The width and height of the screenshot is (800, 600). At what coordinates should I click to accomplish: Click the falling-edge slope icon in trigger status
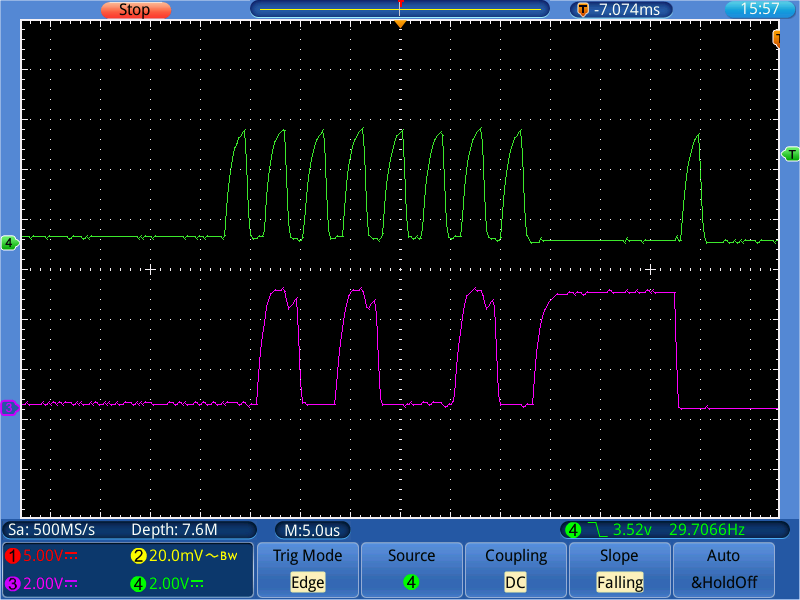tap(597, 530)
